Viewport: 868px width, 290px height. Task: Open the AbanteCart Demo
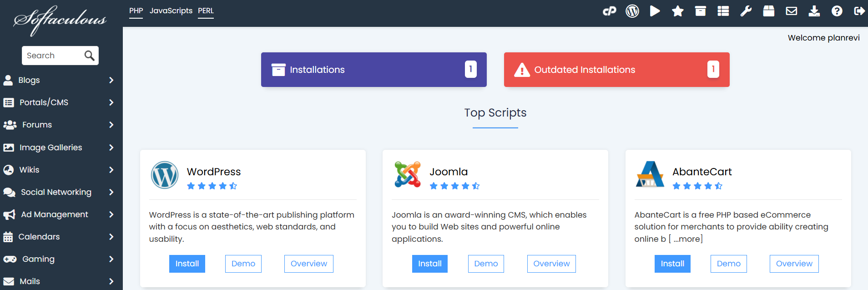[x=729, y=264]
